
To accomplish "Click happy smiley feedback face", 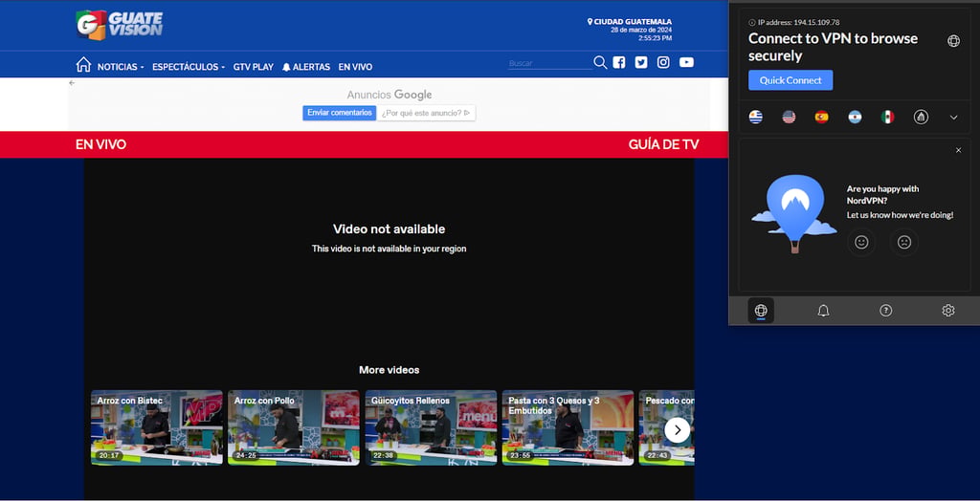I will [861, 243].
